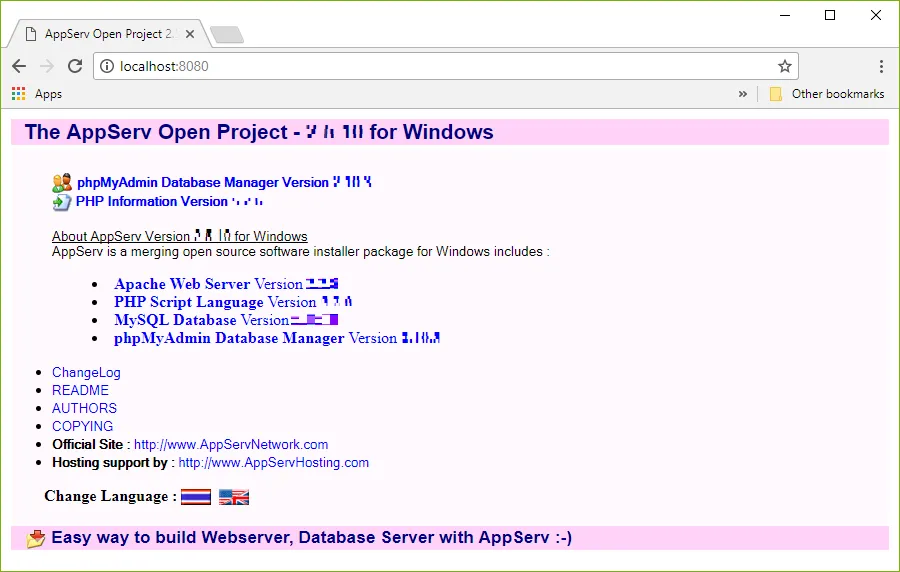The image size is (900, 572).
Task: Click the 'Easy way to build Webserver' footer text
Action: coord(312,538)
